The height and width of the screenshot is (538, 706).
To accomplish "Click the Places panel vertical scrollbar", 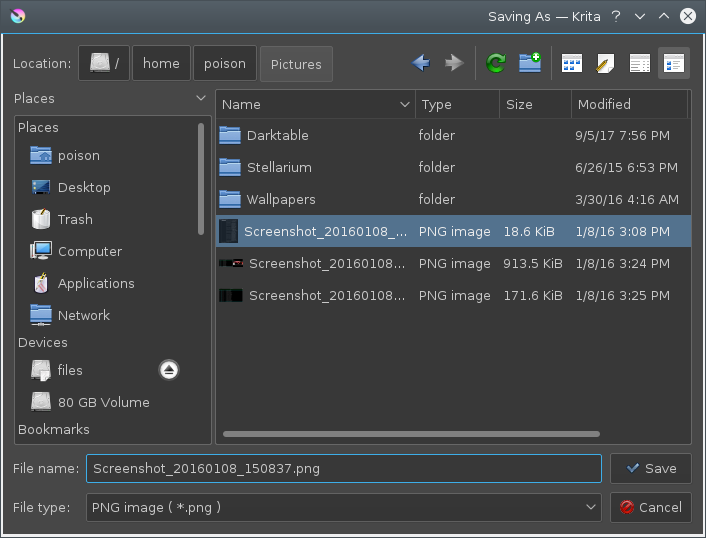I will click(201, 179).
